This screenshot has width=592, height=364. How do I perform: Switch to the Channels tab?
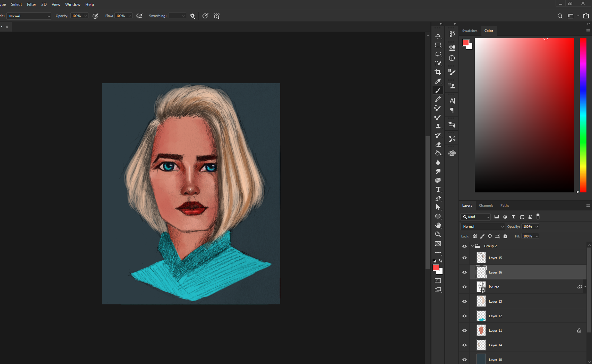pyautogui.click(x=486, y=206)
